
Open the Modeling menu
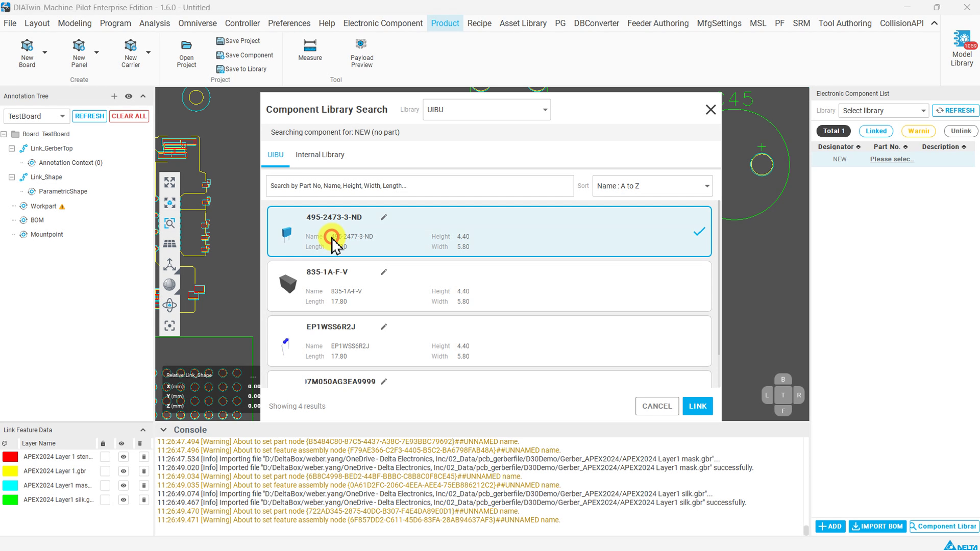75,23
